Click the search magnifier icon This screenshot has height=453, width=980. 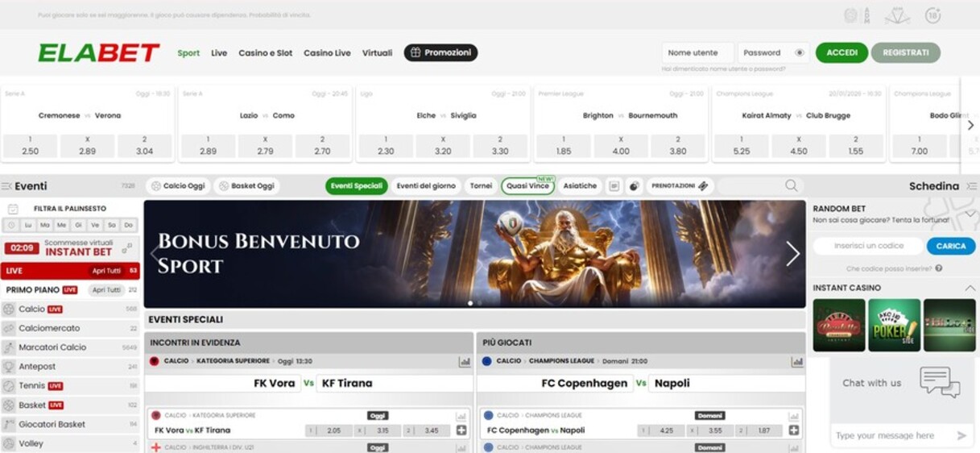tap(792, 186)
